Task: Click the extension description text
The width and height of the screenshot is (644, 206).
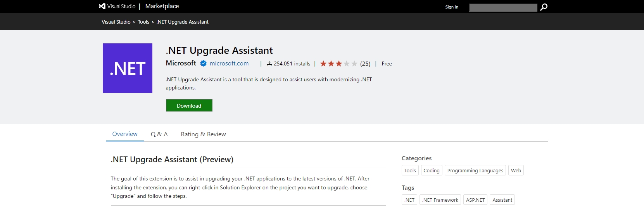Action: pyautogui.click(x=269, y=84)
